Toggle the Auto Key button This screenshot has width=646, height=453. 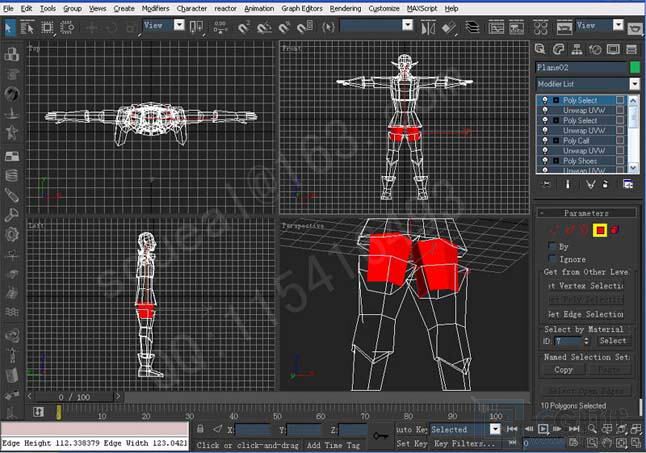(411, 430)
